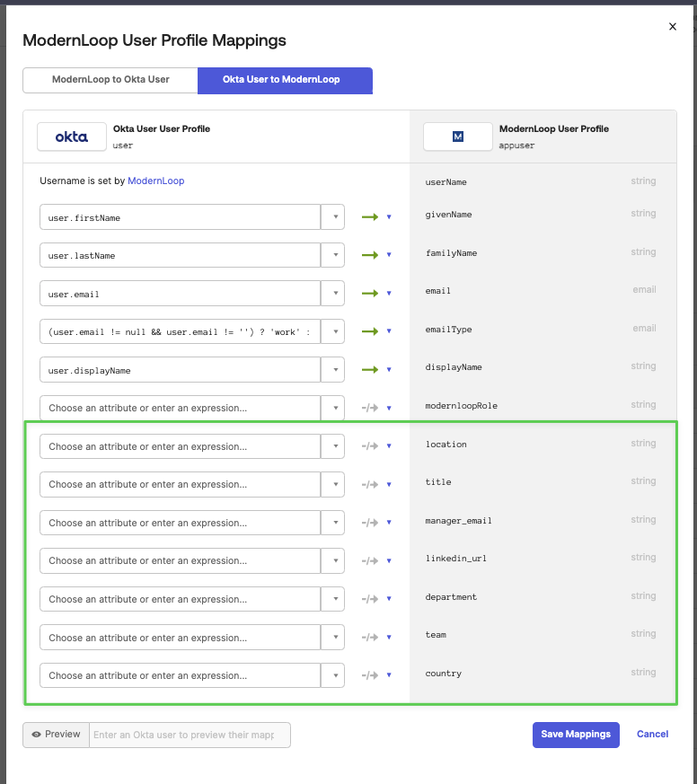Image resolution: width=697 pixels, height=784 pixels.
Task: Click green mapping arrow for displayName
Action: click(370, 369)
